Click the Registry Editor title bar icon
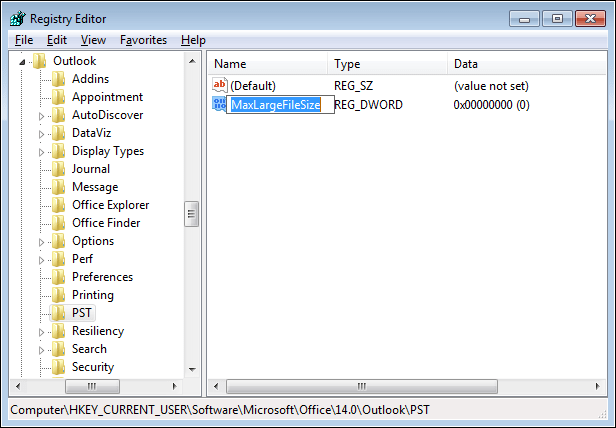Screen dimensions: 616x428 point(18,18)
